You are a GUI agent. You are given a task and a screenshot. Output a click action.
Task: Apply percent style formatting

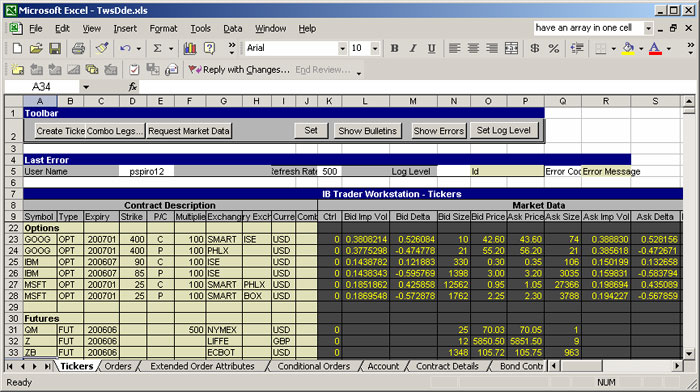click(x=554, y=48)
